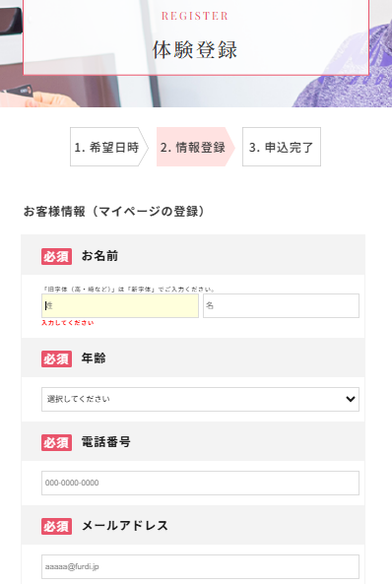Image resolution: width=392 pixels, height=584 pixels.
Task: Click the 必須 badge beside メールアドレス
Action: 57,527
